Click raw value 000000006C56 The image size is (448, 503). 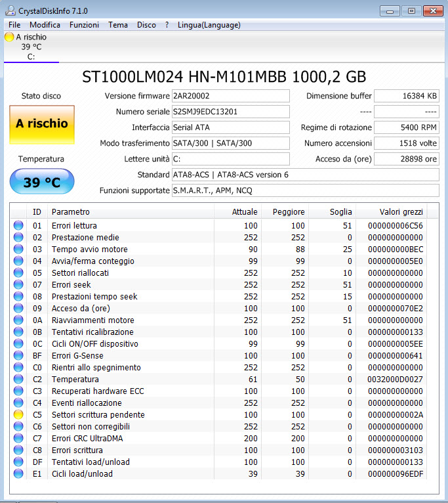tap(396, 225)
